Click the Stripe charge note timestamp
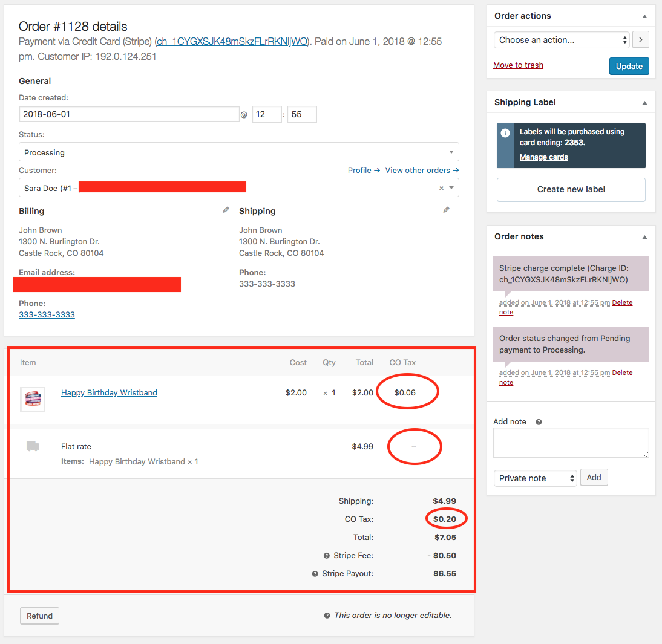 (x=554, y=302)
